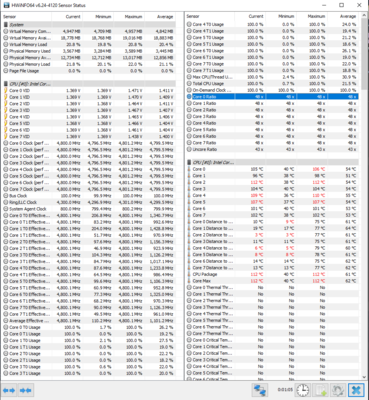Start logging with the document plus icon

(320, 390)
